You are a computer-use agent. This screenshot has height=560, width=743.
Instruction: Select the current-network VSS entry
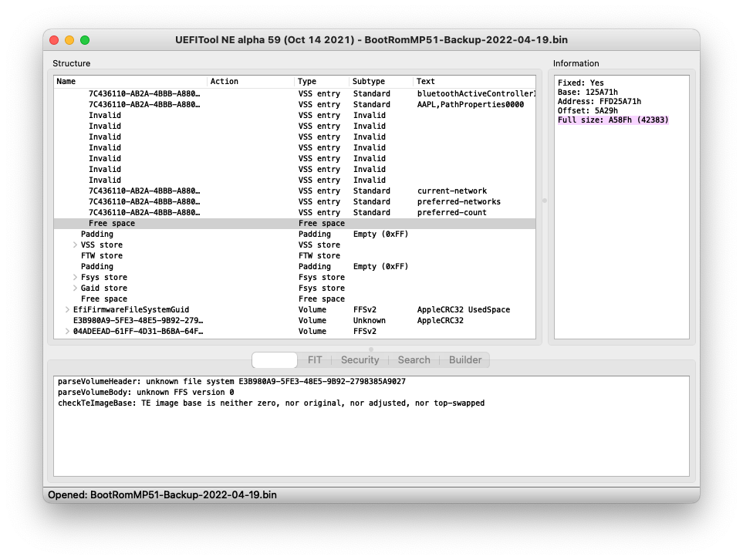click(295, 191)
